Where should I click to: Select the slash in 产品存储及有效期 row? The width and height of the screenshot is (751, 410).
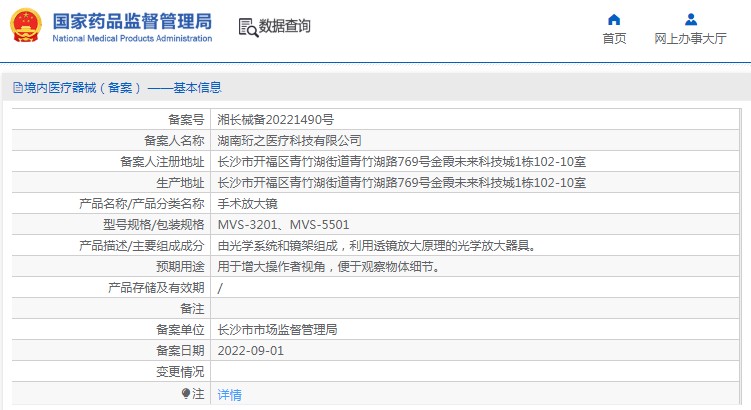point(220,288)
